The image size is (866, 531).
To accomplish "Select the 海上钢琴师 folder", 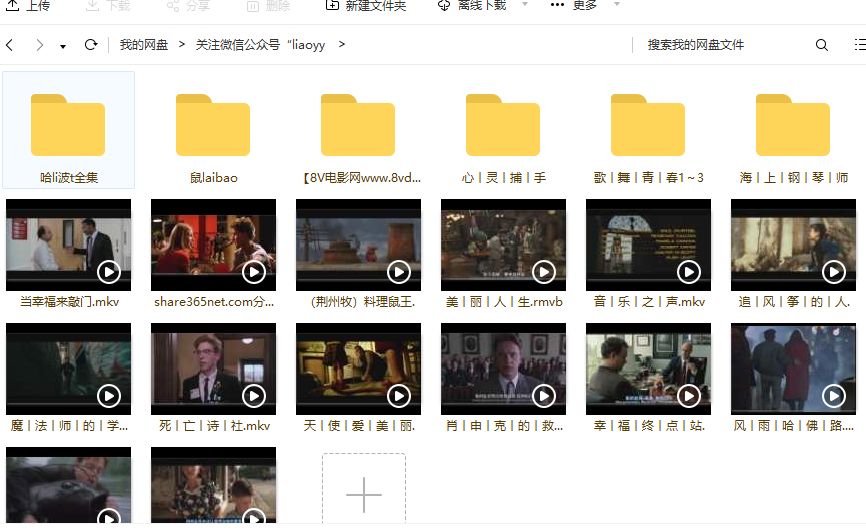I will pyautogui.click(x=793, y=125).
